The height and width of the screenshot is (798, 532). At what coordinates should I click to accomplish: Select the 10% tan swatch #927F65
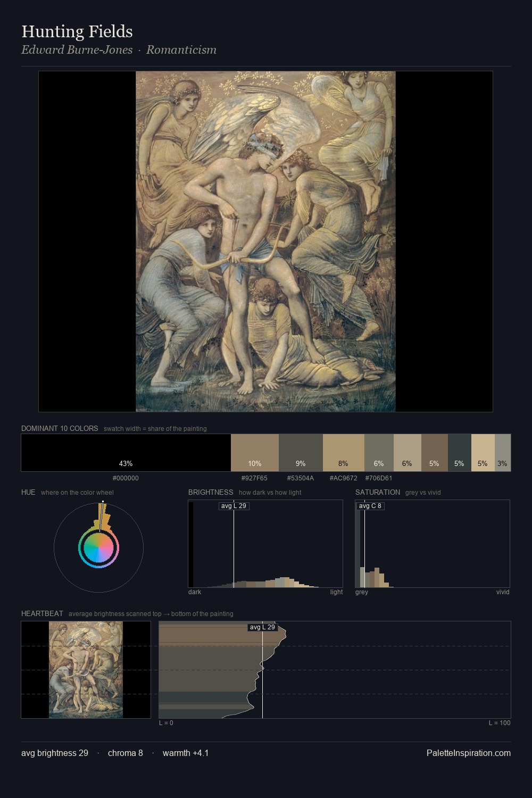255,453
